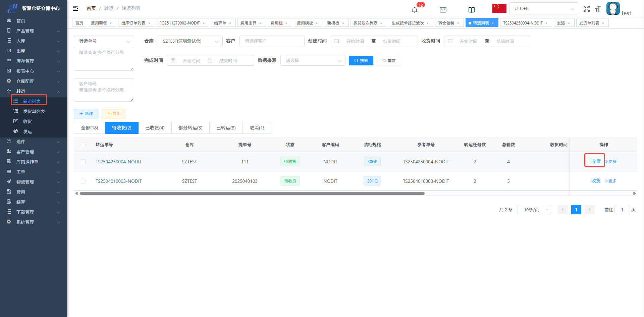
Task: Click the notification bell icon
Action: pyautogui.click(x=415, y=10)
